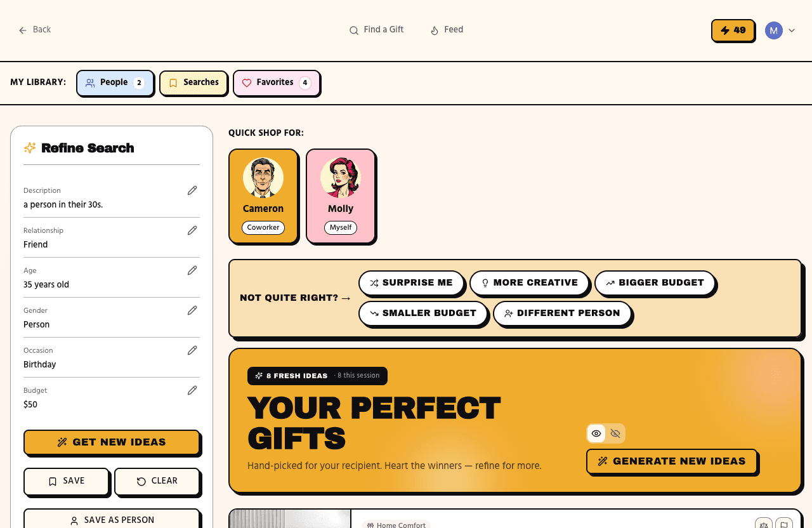Open the People library tab

[x=115, y=82]
